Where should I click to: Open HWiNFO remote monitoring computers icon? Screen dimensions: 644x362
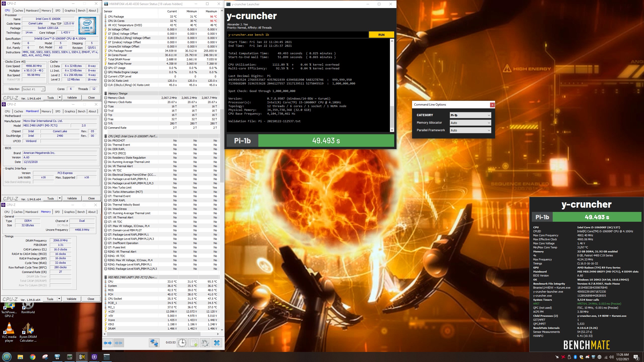click(154, 343)
